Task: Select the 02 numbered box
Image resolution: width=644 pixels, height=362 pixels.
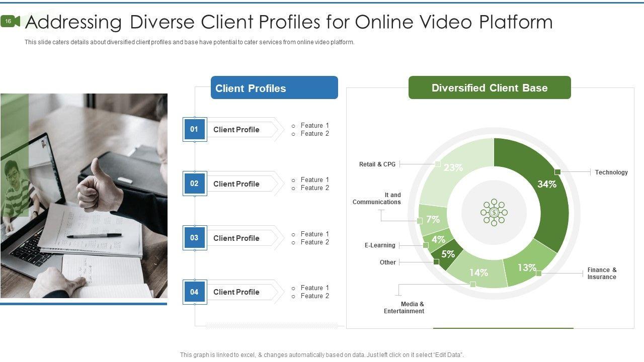Action: click(x=194, y=184)
